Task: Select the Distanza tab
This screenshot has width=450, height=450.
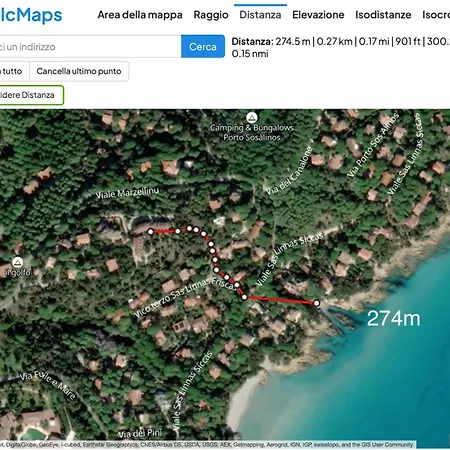Action: point(260,15)
